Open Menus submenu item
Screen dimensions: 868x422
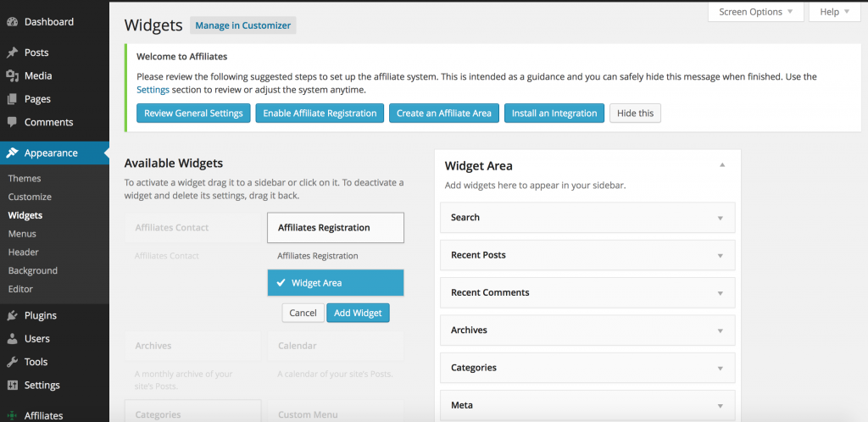(x=22, y=234)
